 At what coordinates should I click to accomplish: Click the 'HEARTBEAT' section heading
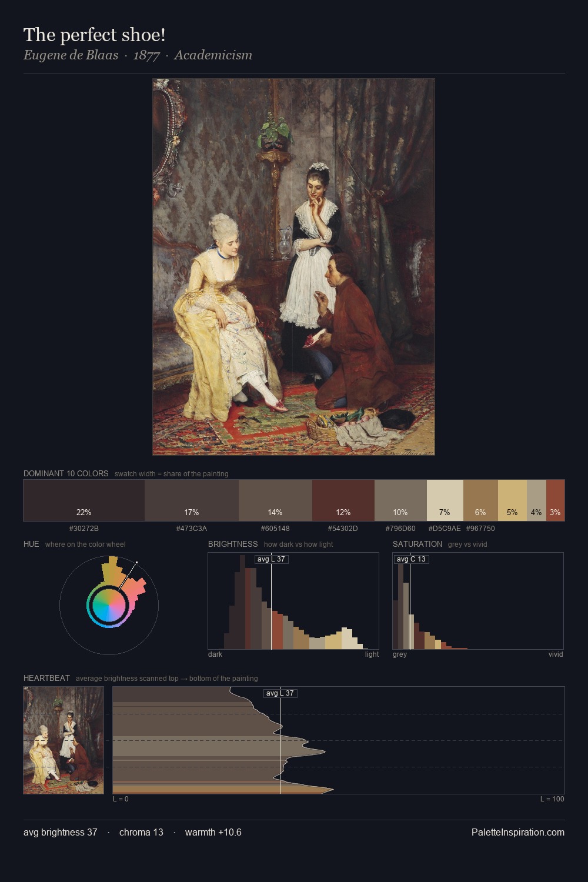coord(46,678)
